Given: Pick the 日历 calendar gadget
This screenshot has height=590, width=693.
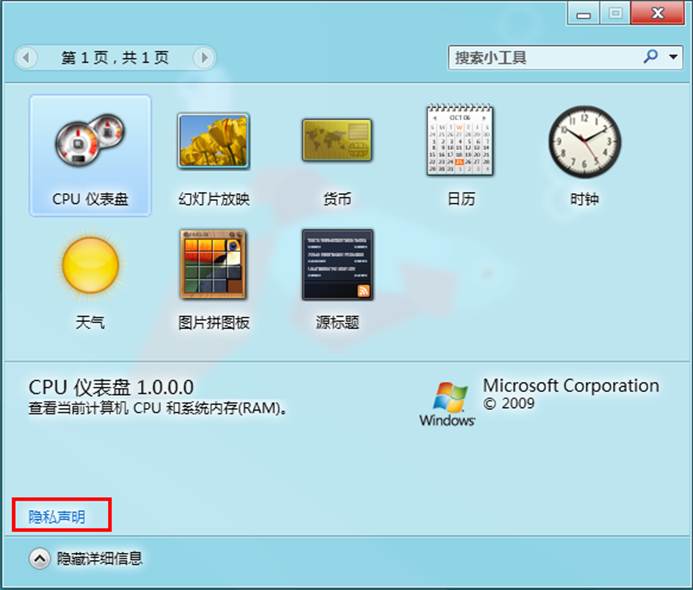Looking at the screenshot, I should [x=460, y=140].
